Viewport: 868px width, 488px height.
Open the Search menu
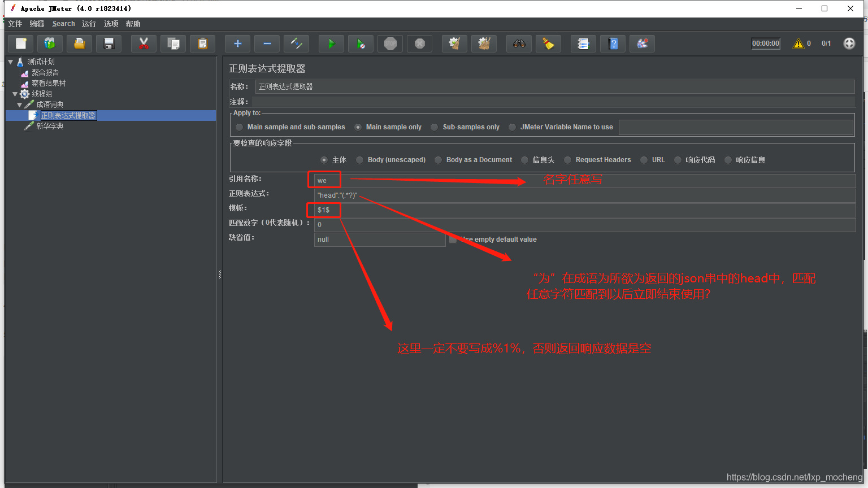coord(63,24)
